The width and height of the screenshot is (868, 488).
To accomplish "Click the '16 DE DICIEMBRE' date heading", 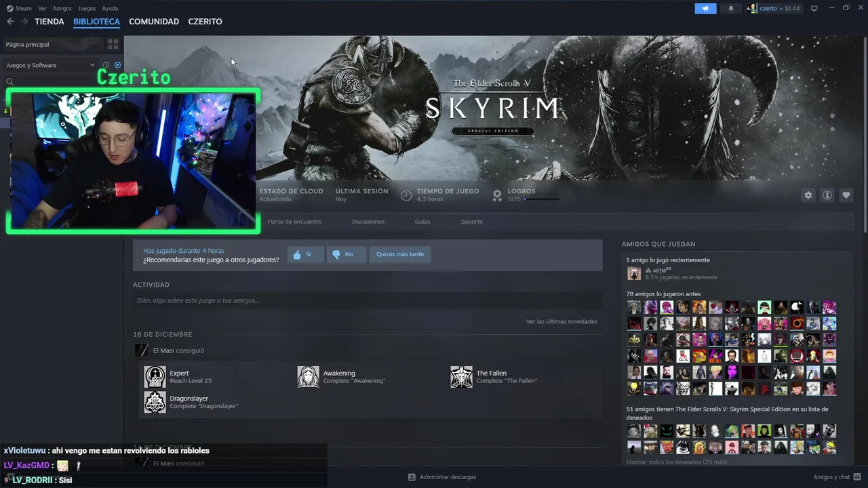I will [163, 334].
